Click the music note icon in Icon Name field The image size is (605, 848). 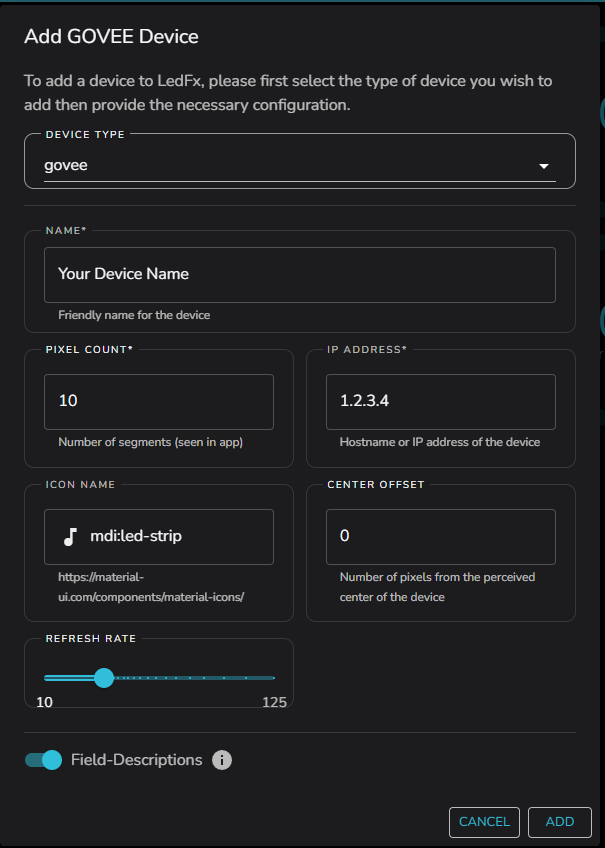click(x=70, y=536)
